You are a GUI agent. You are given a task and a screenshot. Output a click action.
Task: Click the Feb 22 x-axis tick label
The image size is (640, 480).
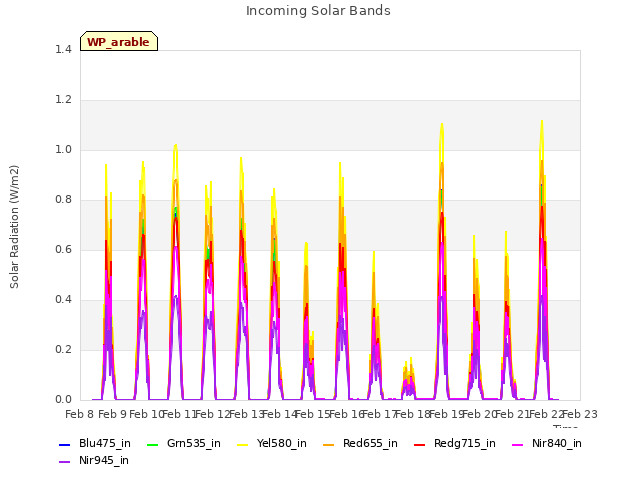tap(547, 414)
